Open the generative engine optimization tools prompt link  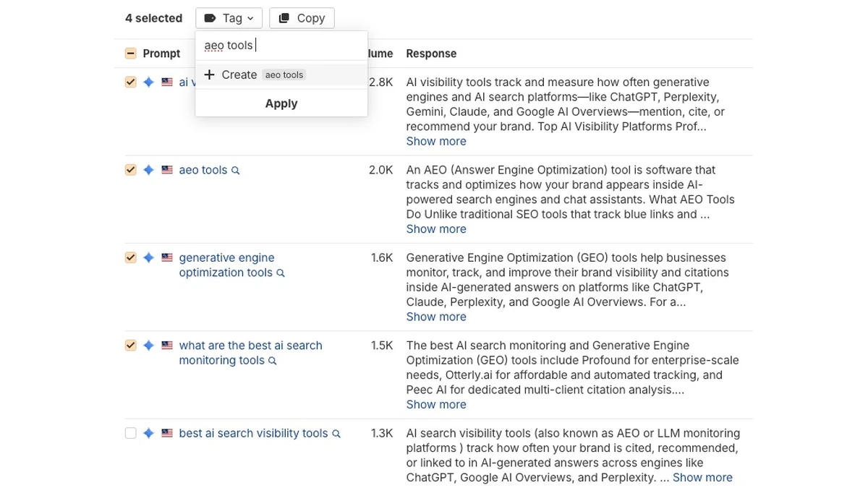(226, 265)
